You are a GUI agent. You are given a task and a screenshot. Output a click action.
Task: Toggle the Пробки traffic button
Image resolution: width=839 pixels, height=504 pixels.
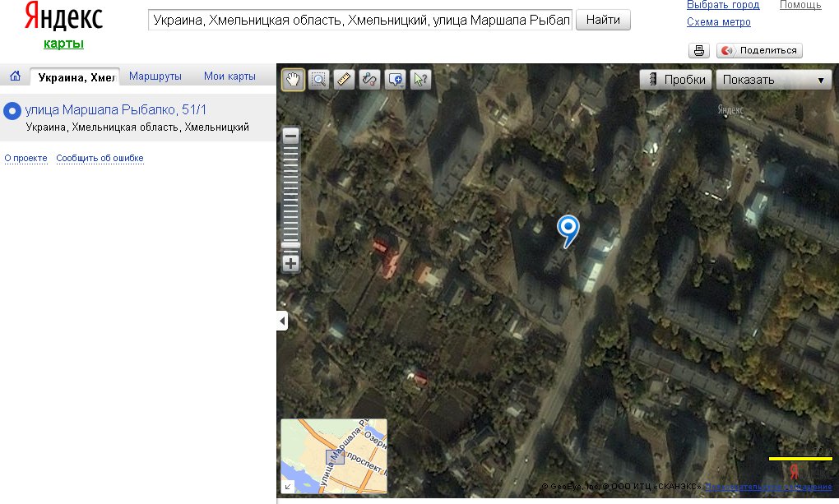tap(676, 80)
